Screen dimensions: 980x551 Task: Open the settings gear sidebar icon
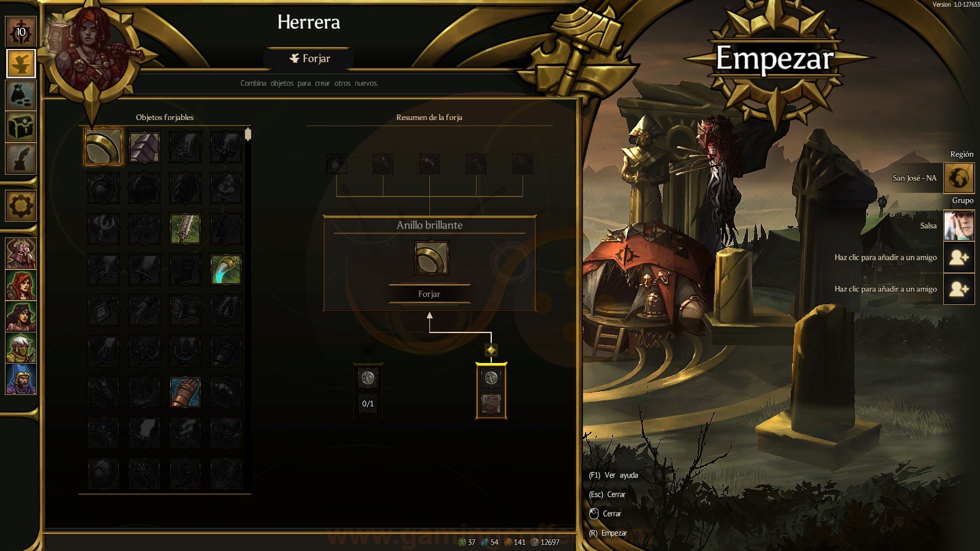(x=21, y=205)
